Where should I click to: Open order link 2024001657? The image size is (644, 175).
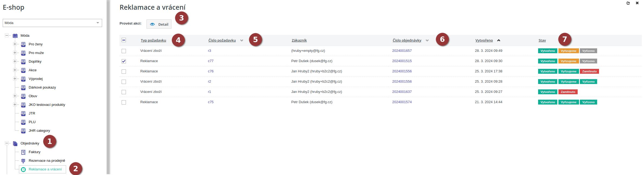[x=402, y=51]
